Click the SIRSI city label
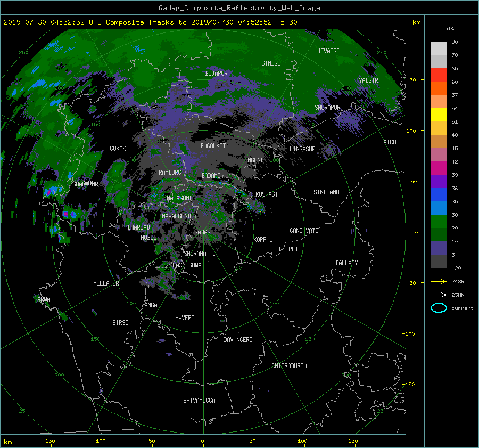The height and width of the screenshot is (448, 479). pyautogui.click(x=120, y=323)
